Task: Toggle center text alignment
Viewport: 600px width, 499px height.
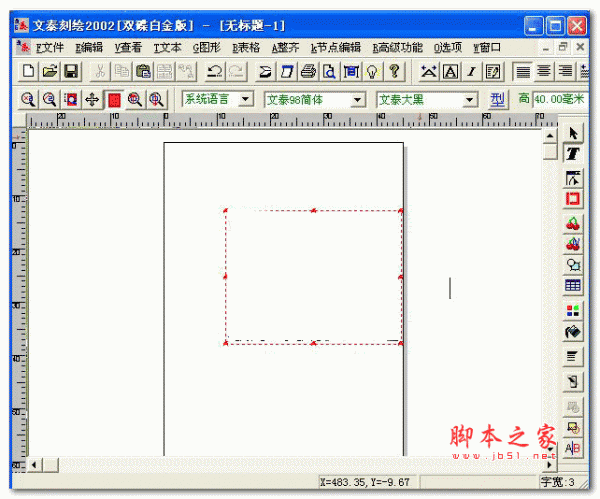Action: [544, 72]
